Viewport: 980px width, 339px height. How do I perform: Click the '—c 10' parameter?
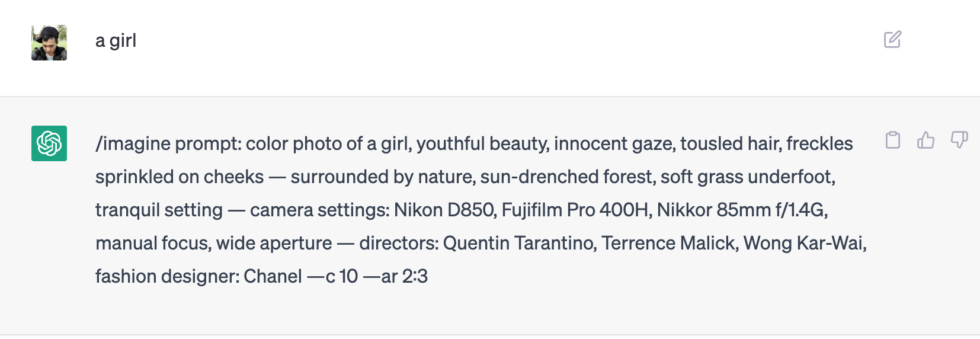[333, 276]
